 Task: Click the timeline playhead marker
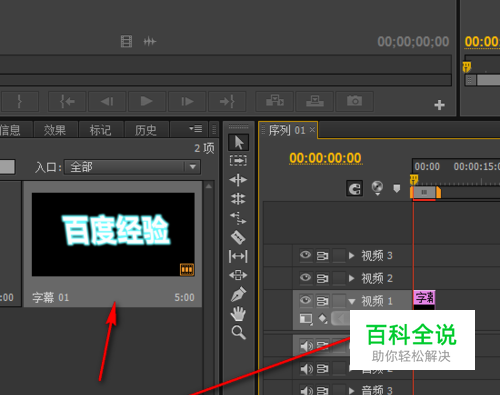pyautogui.click(x=414, y=179)
